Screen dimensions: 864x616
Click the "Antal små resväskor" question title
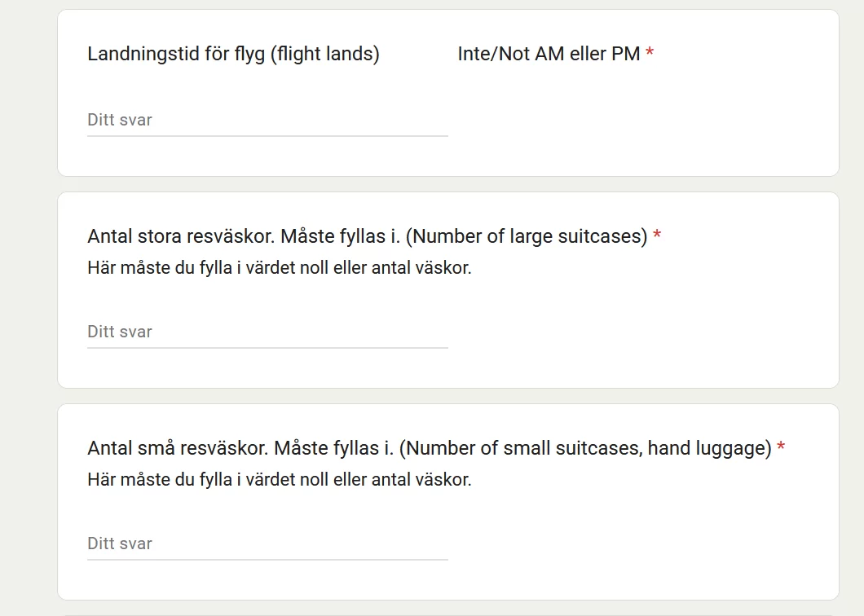point(177,449)
